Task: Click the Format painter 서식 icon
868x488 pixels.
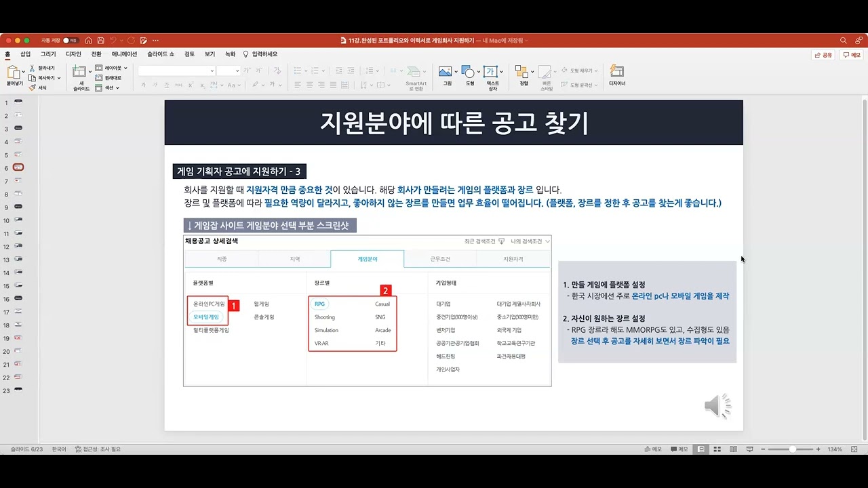Action: [x=38, y=87]
